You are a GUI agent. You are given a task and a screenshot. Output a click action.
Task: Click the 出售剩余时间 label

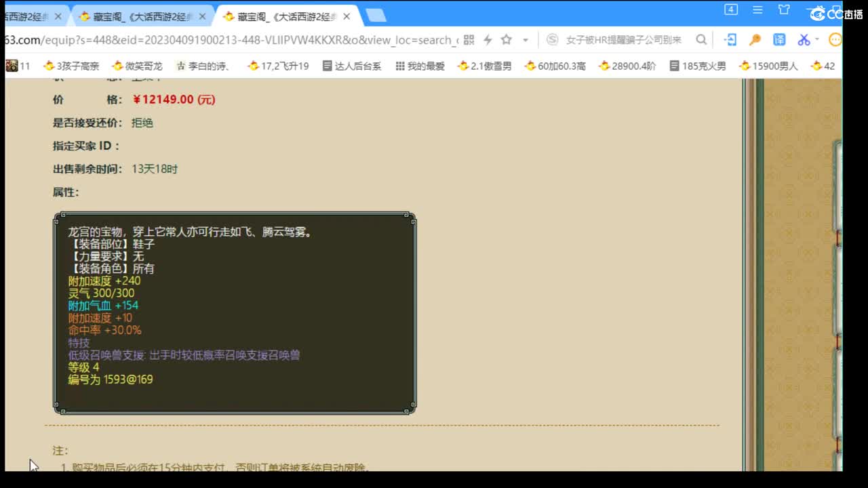[x=87, y=169]
